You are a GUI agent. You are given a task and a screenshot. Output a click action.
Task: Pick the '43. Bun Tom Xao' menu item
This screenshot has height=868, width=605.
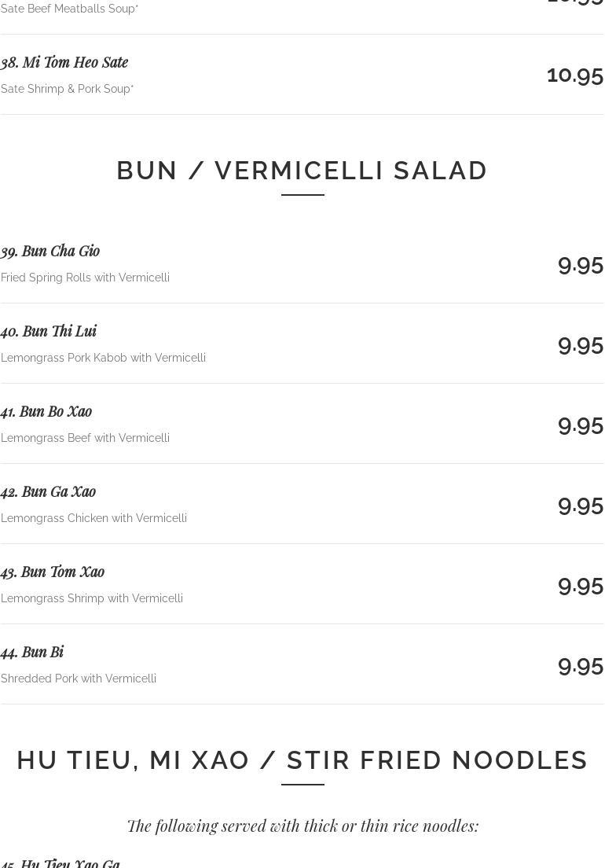point(53,572)
